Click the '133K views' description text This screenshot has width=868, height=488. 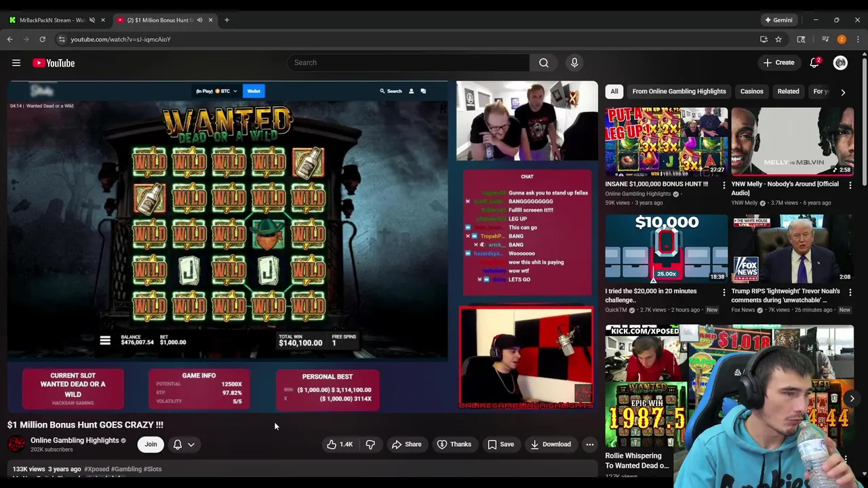click(28, 469)
